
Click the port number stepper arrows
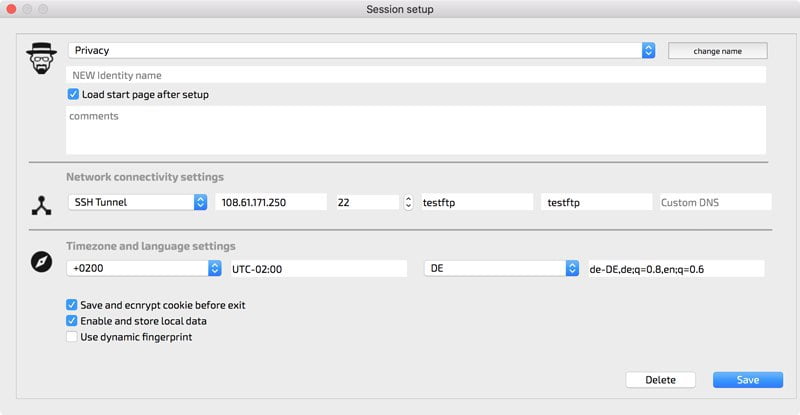pos(408,202)
